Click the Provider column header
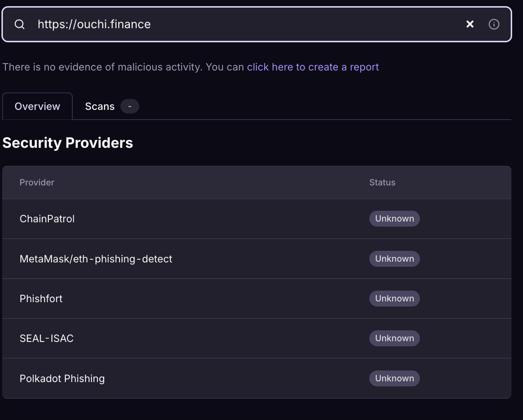523x420 pixels. click(x=37, y=183)
